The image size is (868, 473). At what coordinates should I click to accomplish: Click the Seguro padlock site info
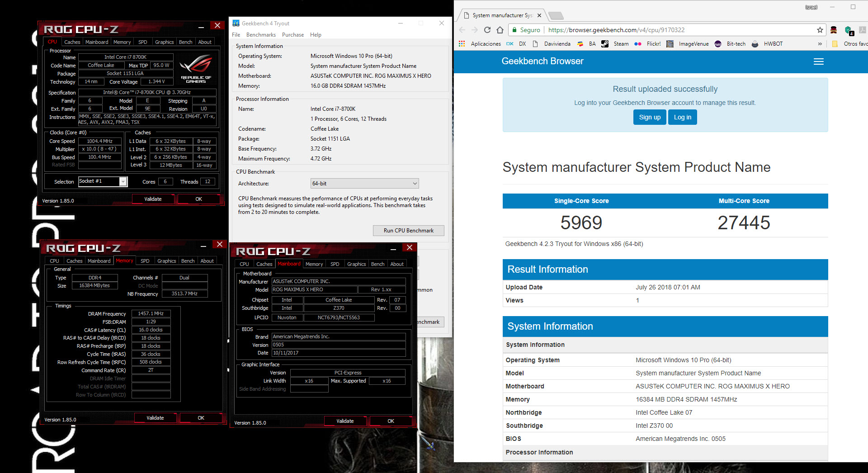(526, 30)
